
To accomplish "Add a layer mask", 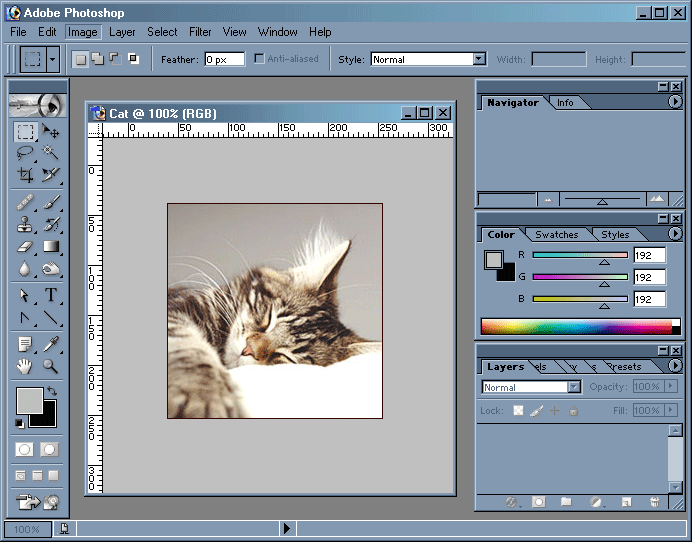I will tap(538, 502).
